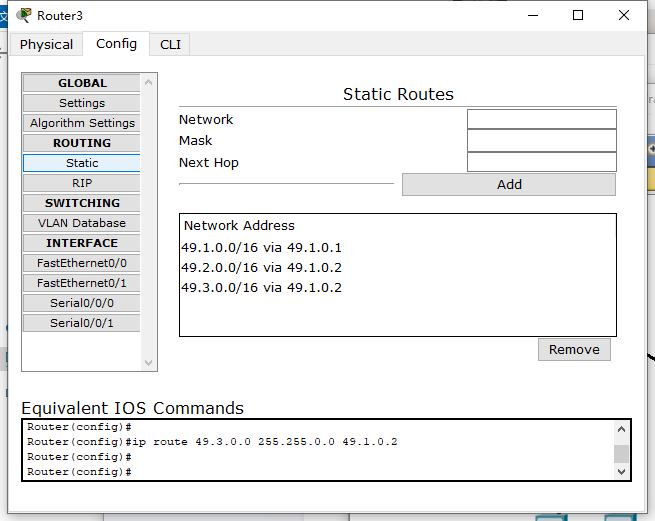Open Algorithm Settings
655x521 pixels.
pos(82,123)
